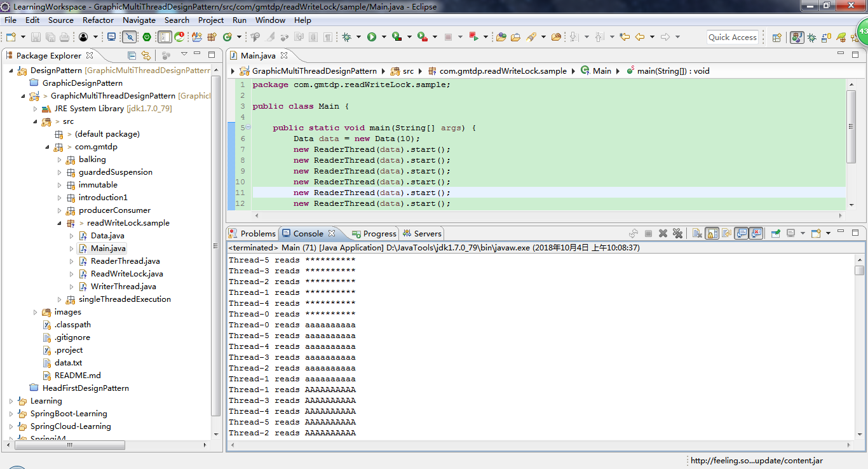Open dropdown arrow next to Debug button
868x469 pixels.
point(358,37)
